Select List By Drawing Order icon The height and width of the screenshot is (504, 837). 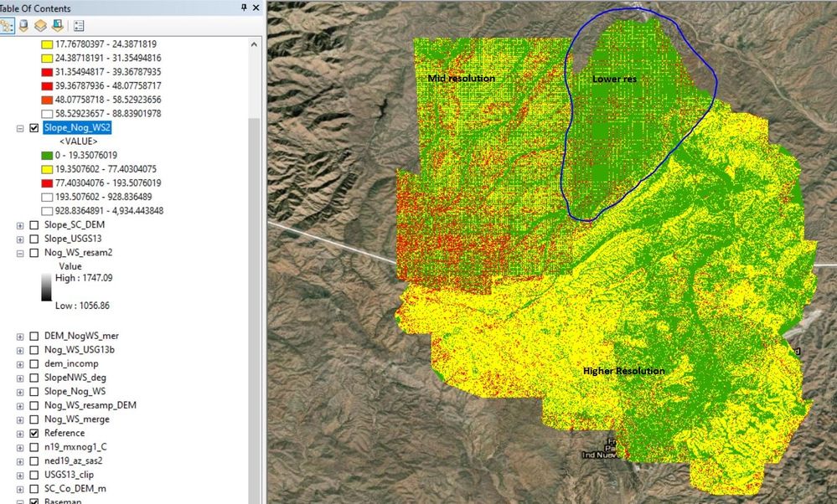coord(7,26)
